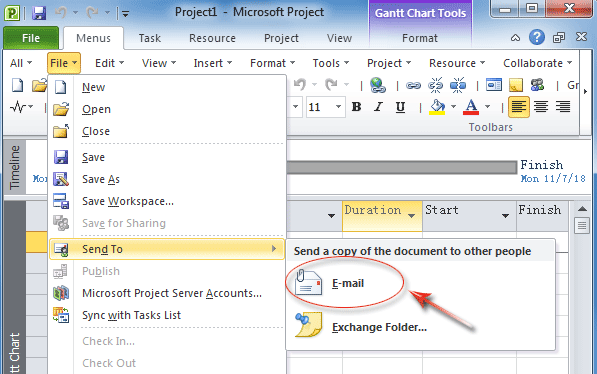The width and height of the screenshot is (597, 374).
Task: Open Duration column header dropdown
Action: pyautogui.click(x=411, y=216)
